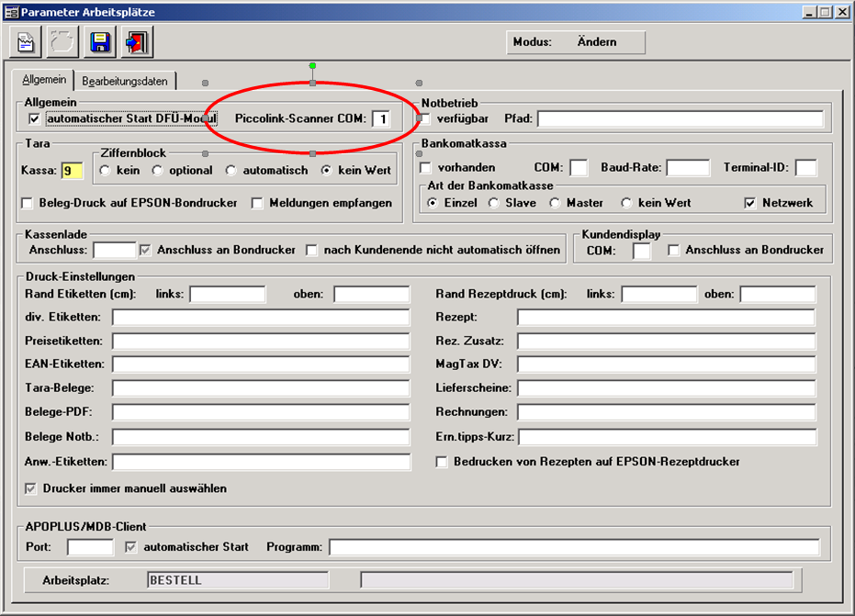Click the greyed-out second toolbar icon
The image size is (855, 616).
point(62,42)
